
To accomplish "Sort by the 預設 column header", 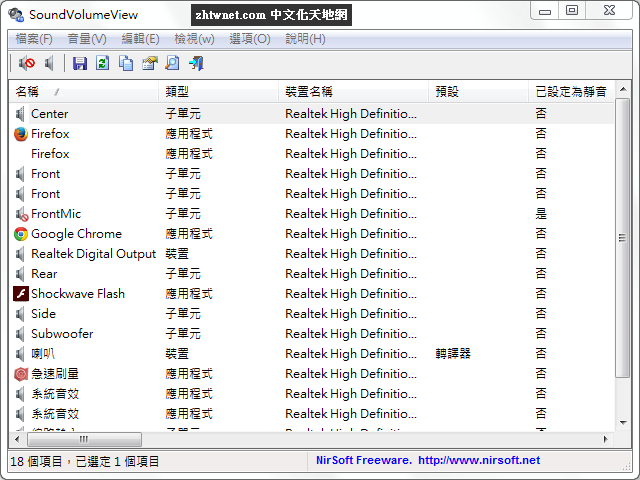I will tap(479, 92).
